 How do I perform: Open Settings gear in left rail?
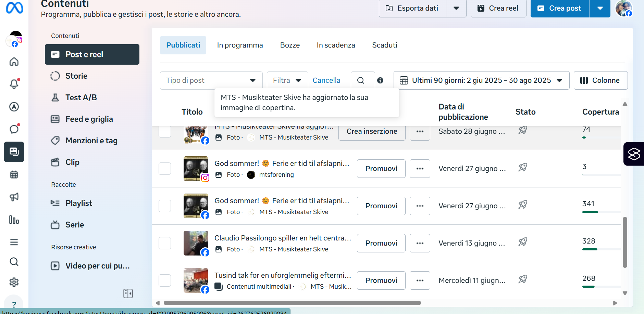[14, 282]
